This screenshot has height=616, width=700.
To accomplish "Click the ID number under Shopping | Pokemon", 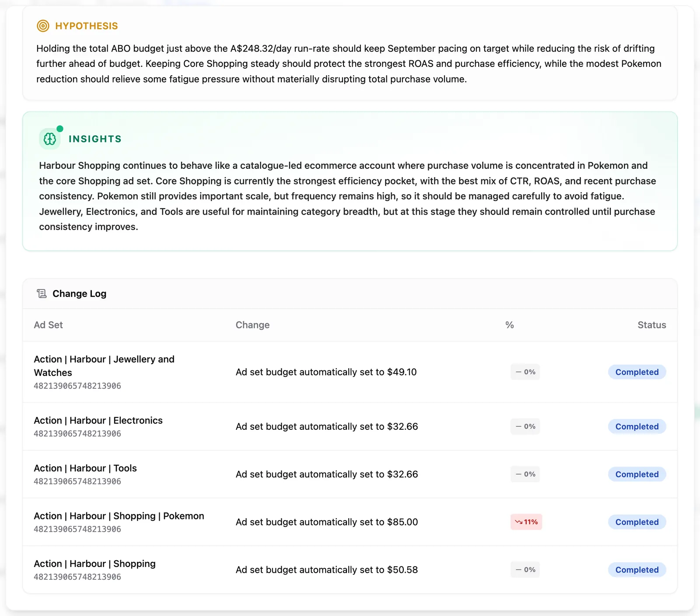I will tap(77, 529).
